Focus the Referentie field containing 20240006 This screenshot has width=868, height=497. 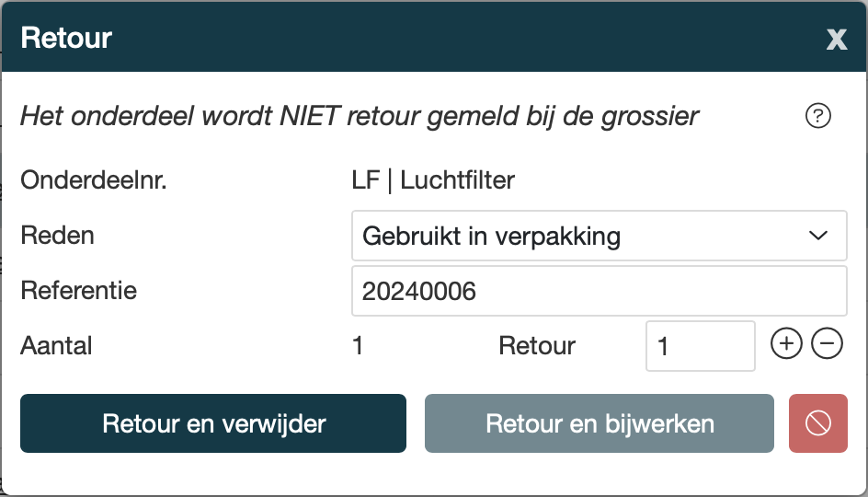(599, 292)
